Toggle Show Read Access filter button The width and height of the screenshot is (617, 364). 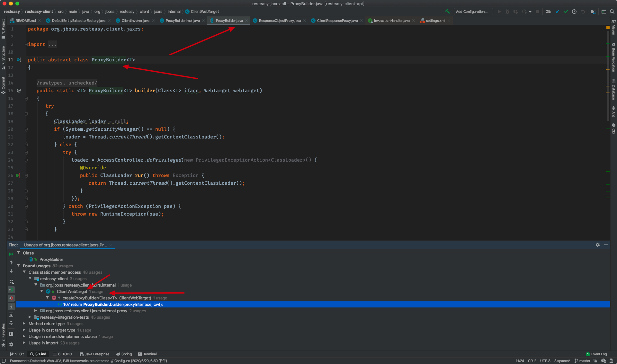pos(11,290)
